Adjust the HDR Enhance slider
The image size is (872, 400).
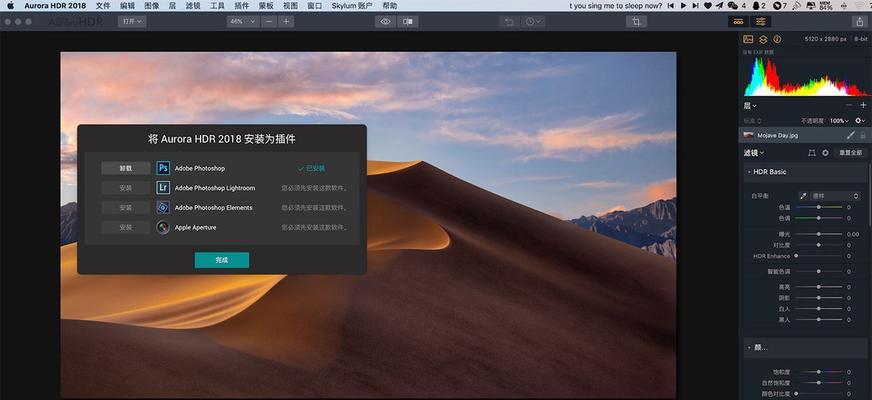[818, 256]
